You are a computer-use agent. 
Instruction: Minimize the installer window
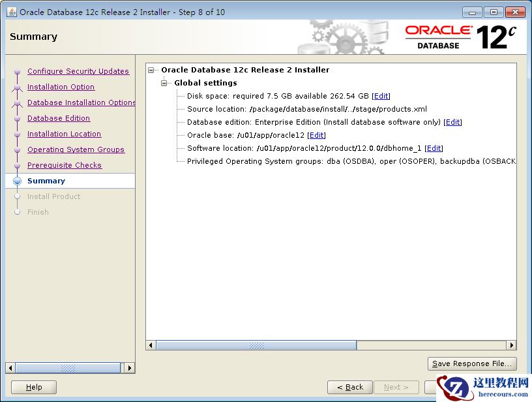pos(472,12)
